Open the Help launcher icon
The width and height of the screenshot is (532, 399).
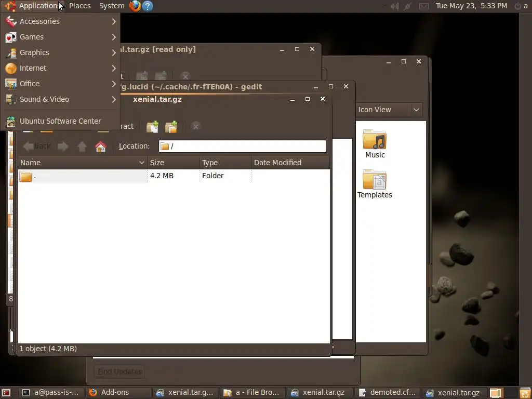147,6
